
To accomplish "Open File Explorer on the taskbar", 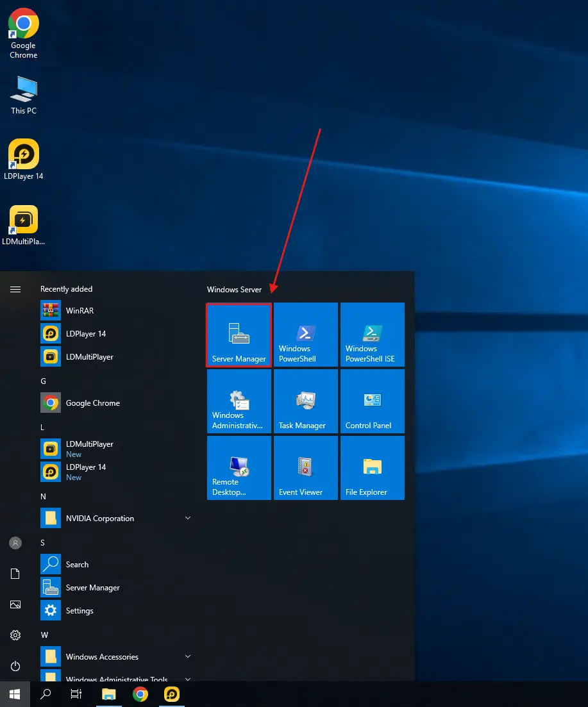I will click(x=108, y=694).
